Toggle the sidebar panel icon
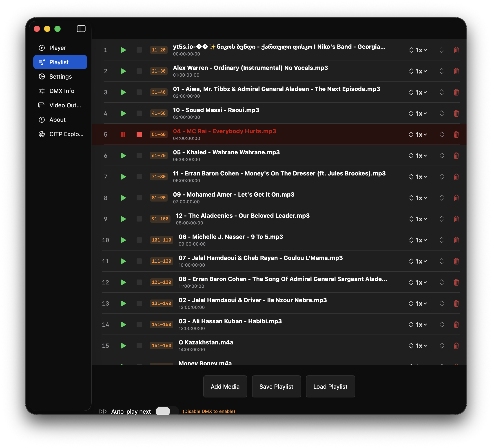Screen dimensions: 492x448 click(x=81, y=29)
